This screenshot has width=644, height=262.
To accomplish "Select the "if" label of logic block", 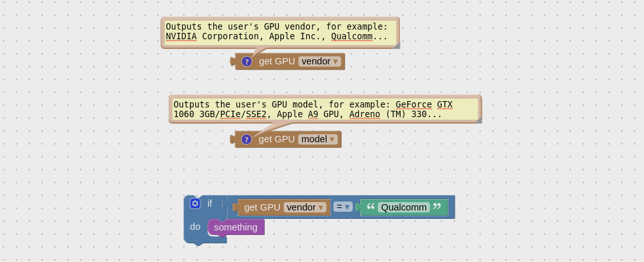I will [209, 203].
